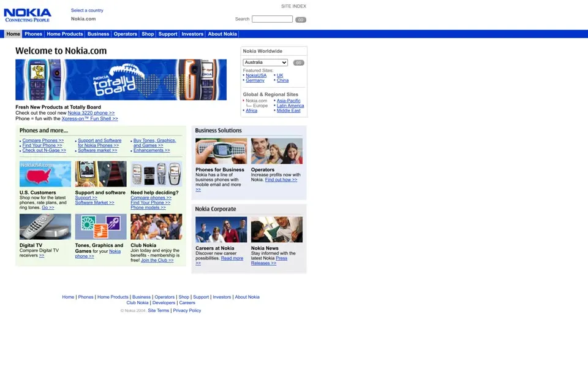
Task: Open the NokiaUSA featured site link
Action: (x=256, y=75)
